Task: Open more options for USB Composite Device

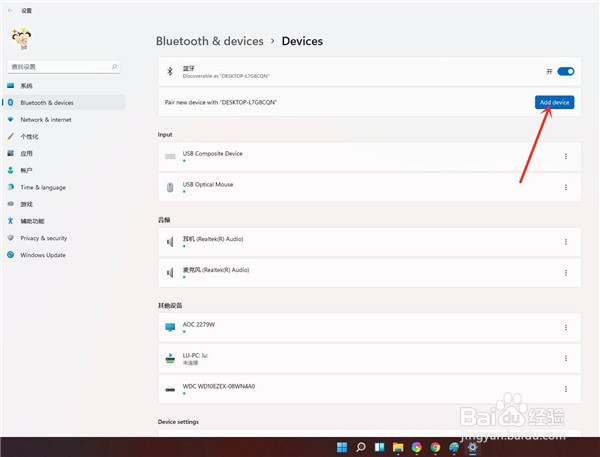Action: (566, 157)
